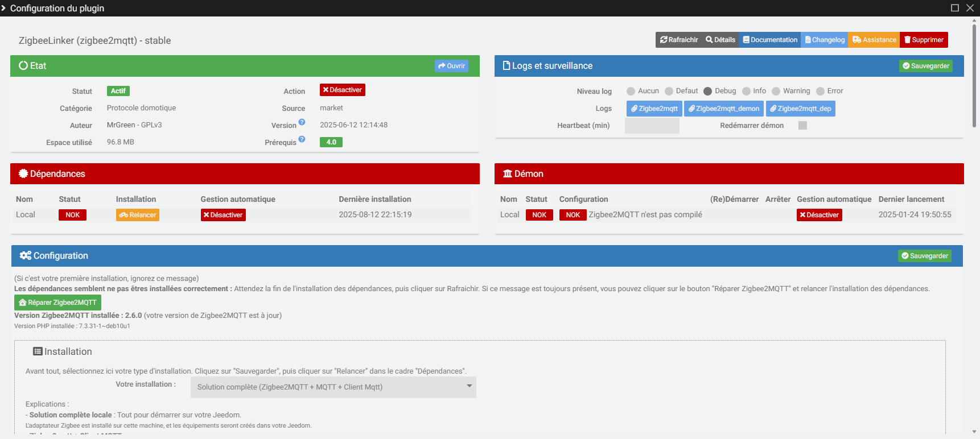Screen dimensions: 980x439
Task: Expand the Configuration du plugin chevron
Action: 3,8
